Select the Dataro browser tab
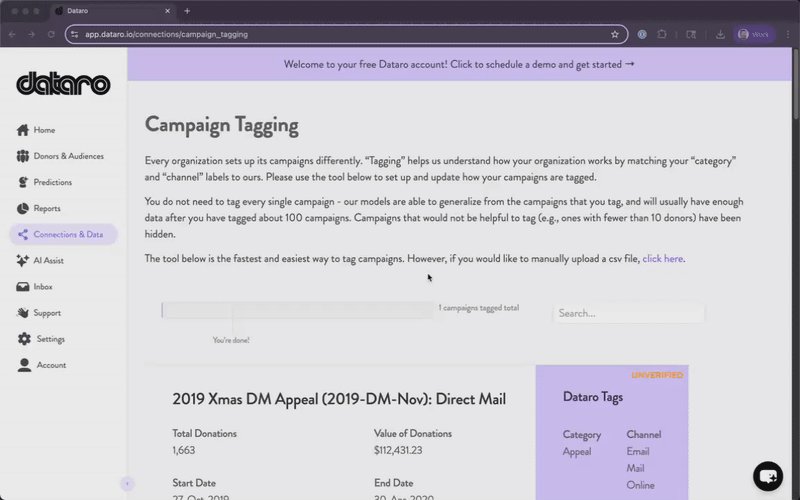 (x=111, y=11)
